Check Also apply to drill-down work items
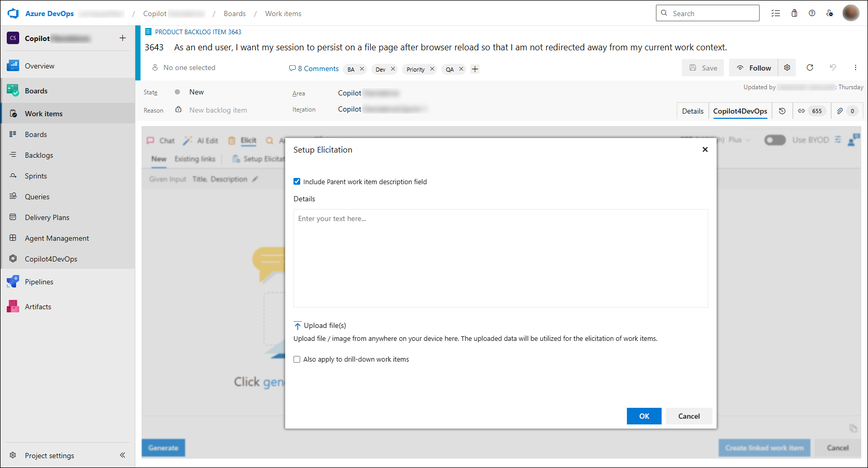 click(x=297, y=359)
